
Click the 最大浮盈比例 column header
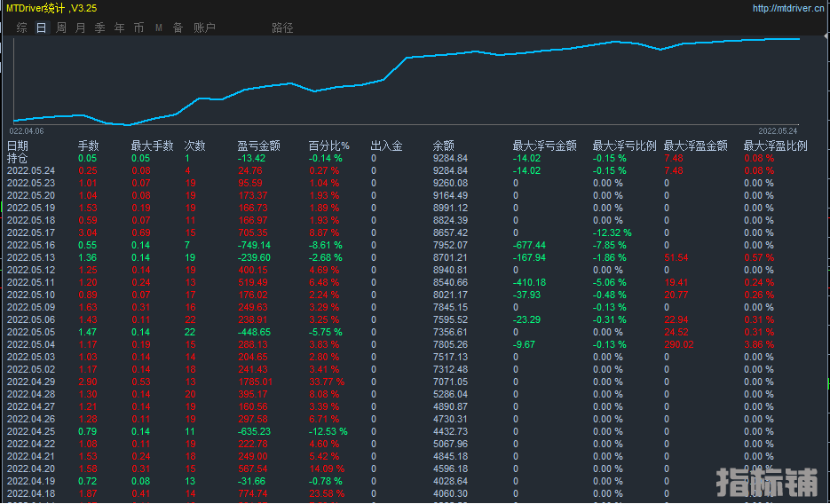pos(776,146)
